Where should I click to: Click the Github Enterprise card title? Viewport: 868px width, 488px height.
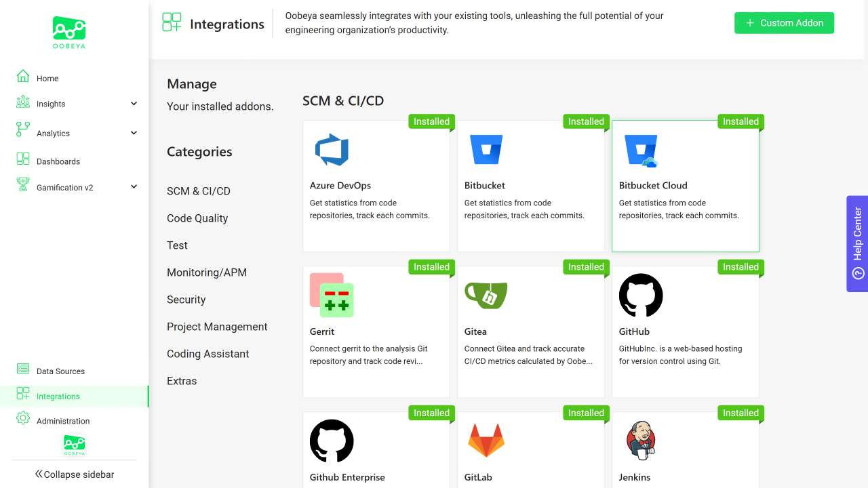347,477
